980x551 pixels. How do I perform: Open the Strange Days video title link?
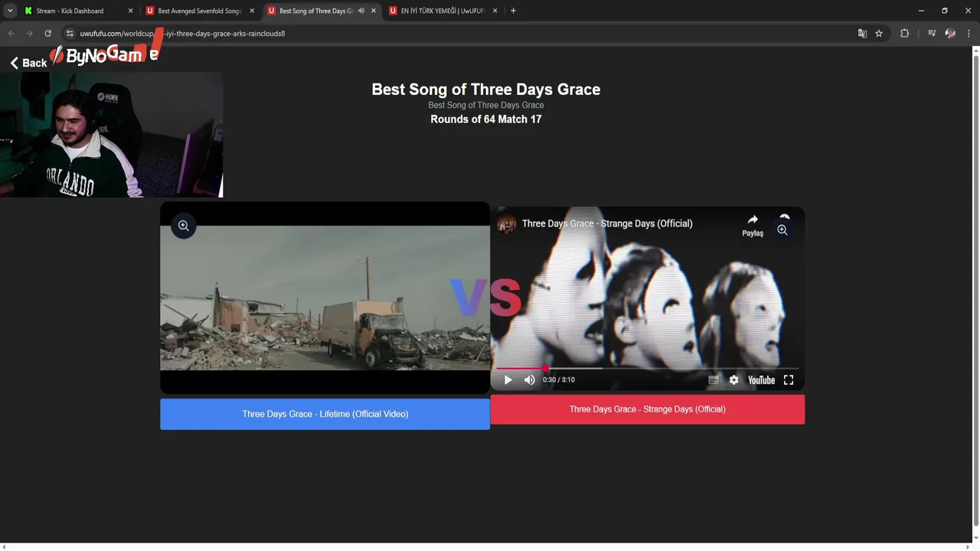click(x=607, y=223)
